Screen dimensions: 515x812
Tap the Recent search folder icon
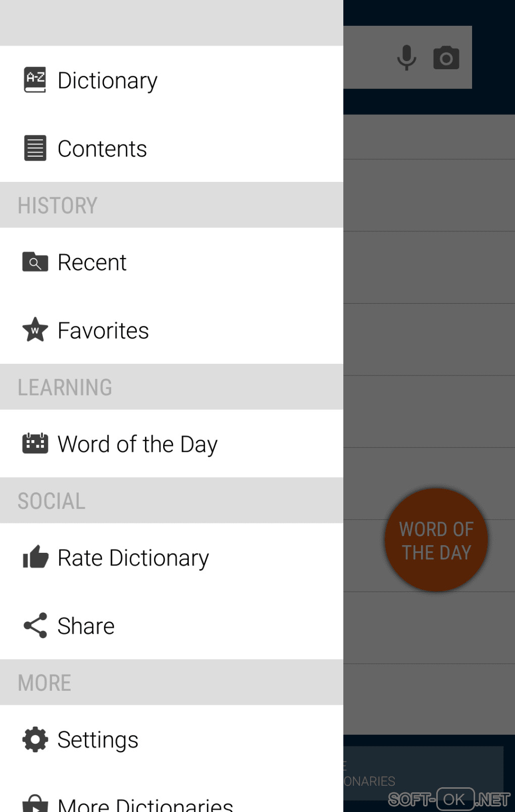[35, 262]
